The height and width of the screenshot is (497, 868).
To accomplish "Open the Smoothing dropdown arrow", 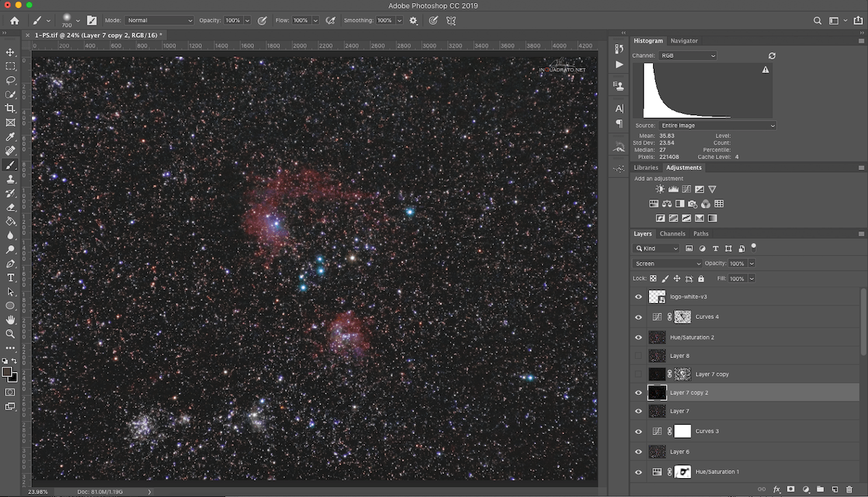I will [399, 21].
